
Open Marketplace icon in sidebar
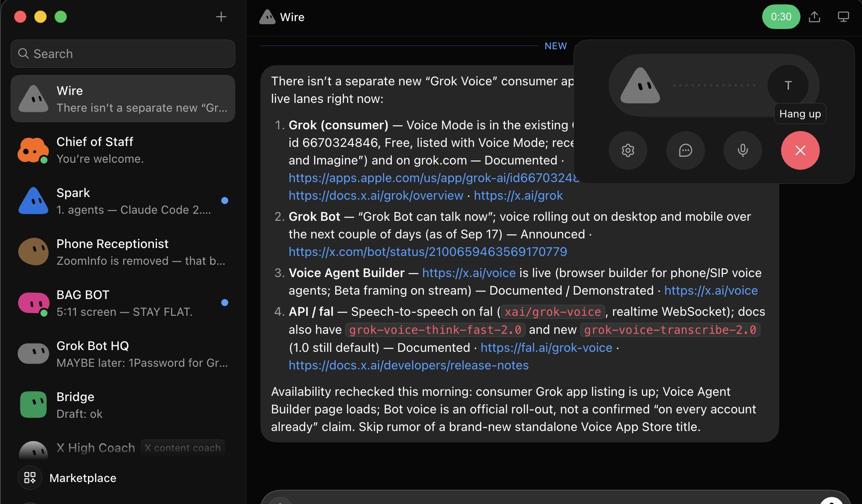click(x=30, y=478)
